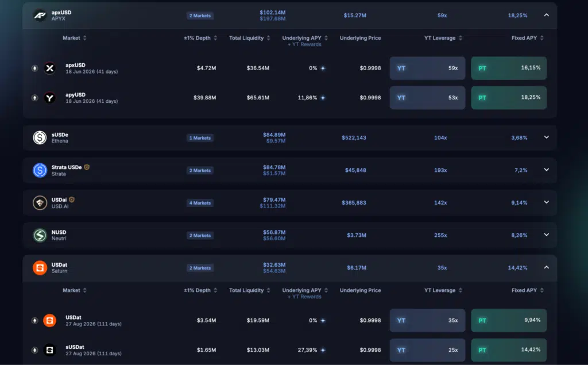588x365 pixels.
Task: Click the NUSD Neutrl logo
Action: point(40,236)
